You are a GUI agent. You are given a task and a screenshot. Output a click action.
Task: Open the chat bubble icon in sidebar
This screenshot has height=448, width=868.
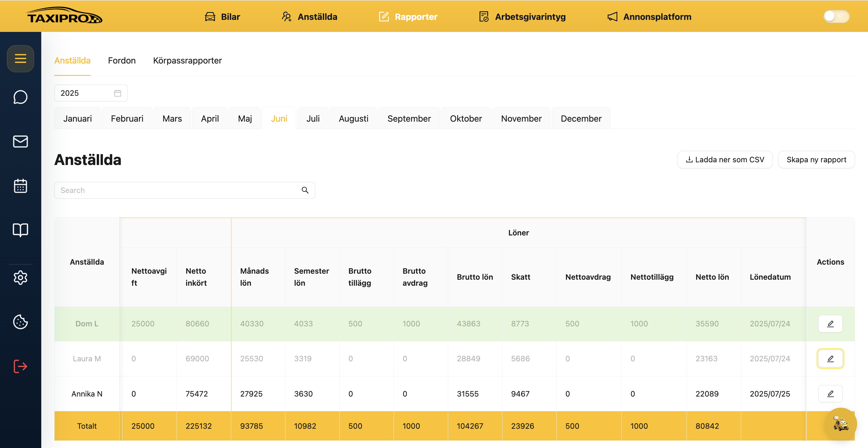(x=20, y=97)
